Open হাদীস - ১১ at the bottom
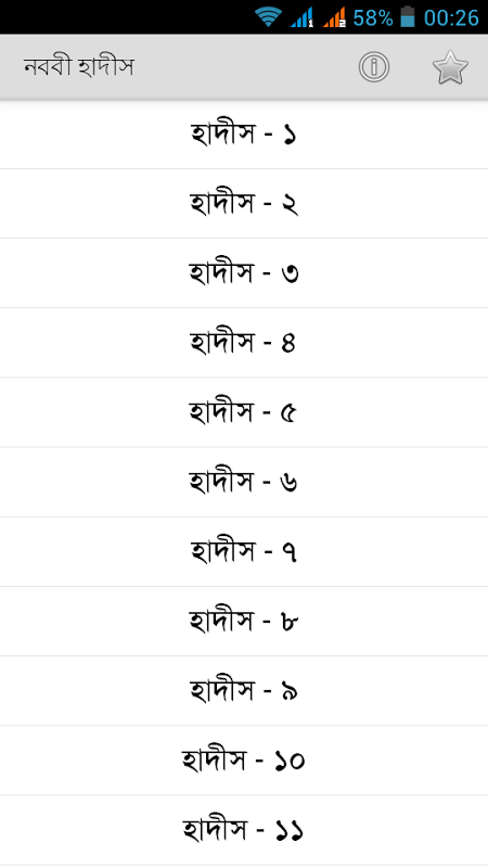488x868 pixels. click(244, 830)
